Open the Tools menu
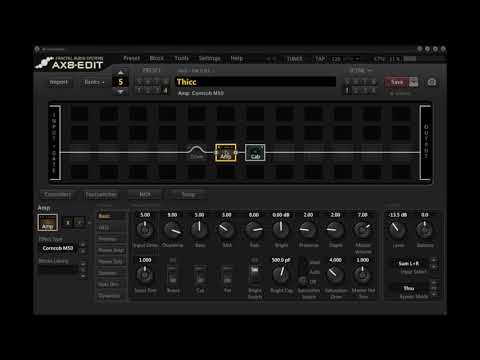The height and width of the screenshot is (360, 480). 182,59
